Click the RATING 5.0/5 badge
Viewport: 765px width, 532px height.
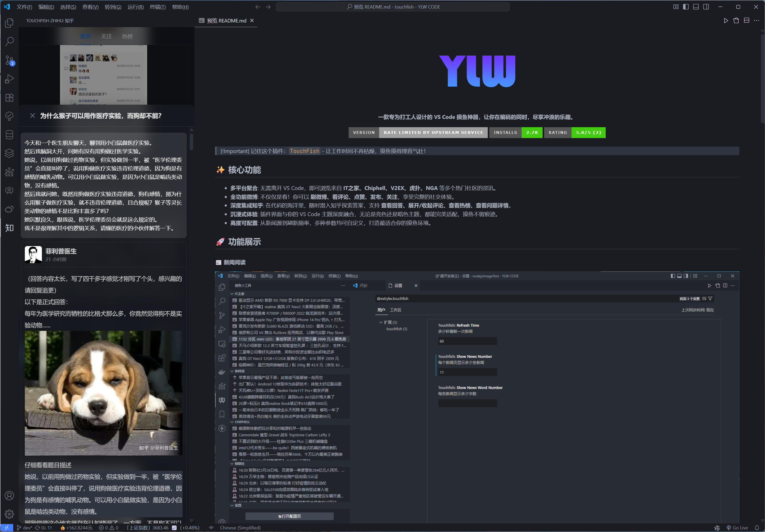(x=575, y=133)
